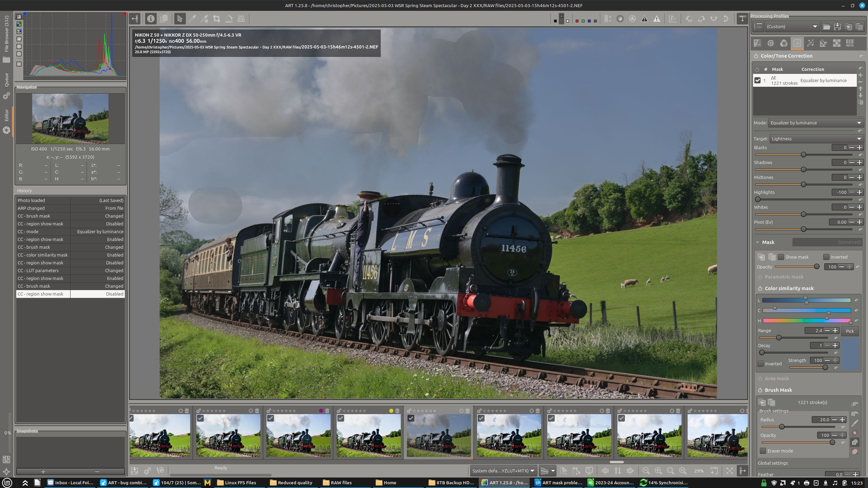Screen dimensions: 868x488
Task: Enable Eraser mode checkbox
Action: 763,451
